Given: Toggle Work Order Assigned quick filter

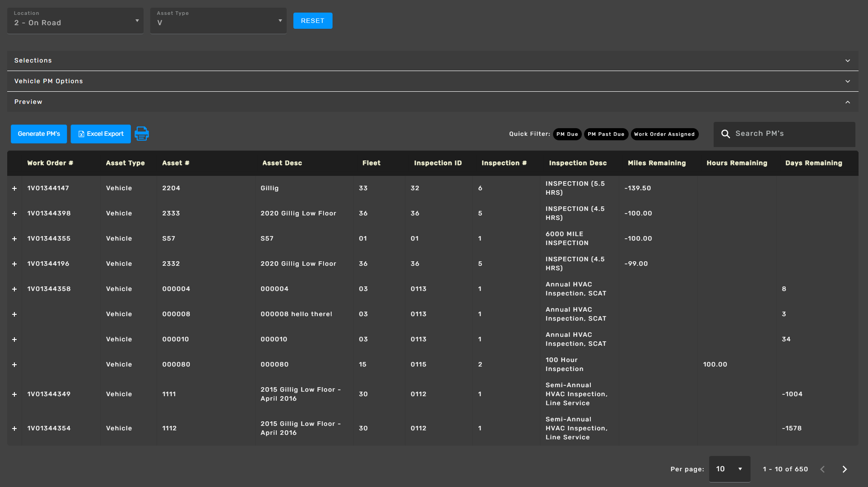Looking at the screenshot, I should click(x=664, y=134).
